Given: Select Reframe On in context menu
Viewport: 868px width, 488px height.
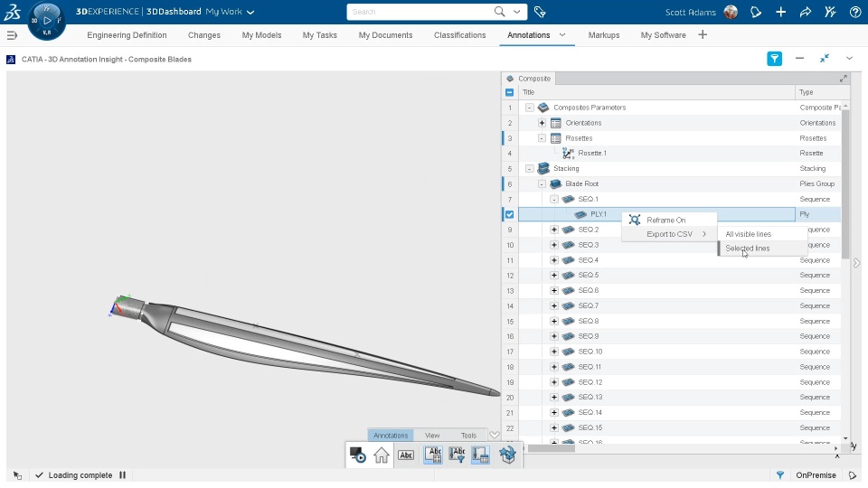Looking at the screenshot, I should tap(669, 220).
